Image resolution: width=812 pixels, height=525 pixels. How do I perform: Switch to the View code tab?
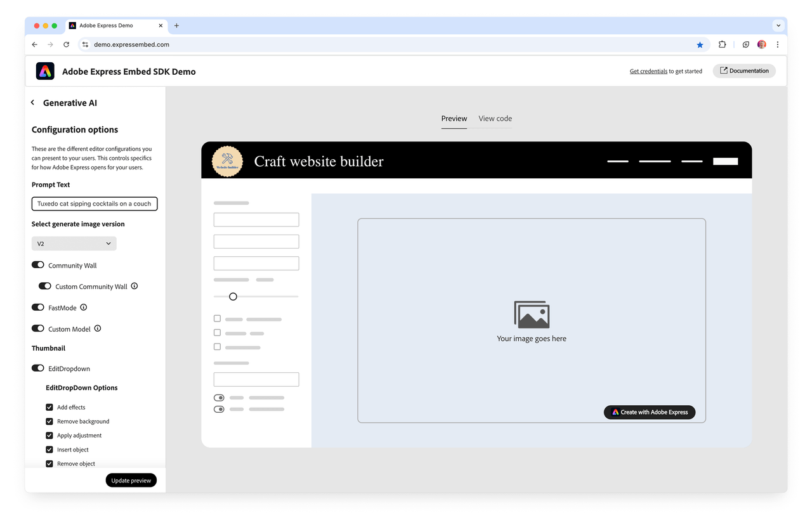point(495,119)
